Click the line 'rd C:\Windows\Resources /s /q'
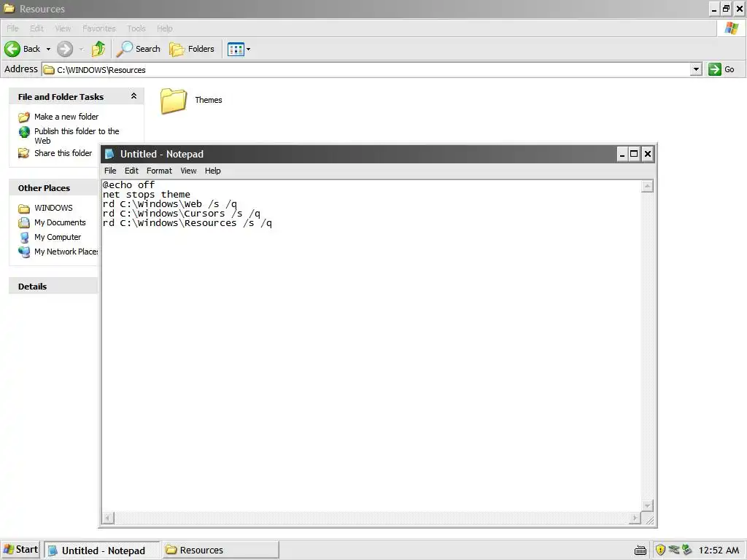Viewport: 747px width, 560px height. click(x=187, y=223)
